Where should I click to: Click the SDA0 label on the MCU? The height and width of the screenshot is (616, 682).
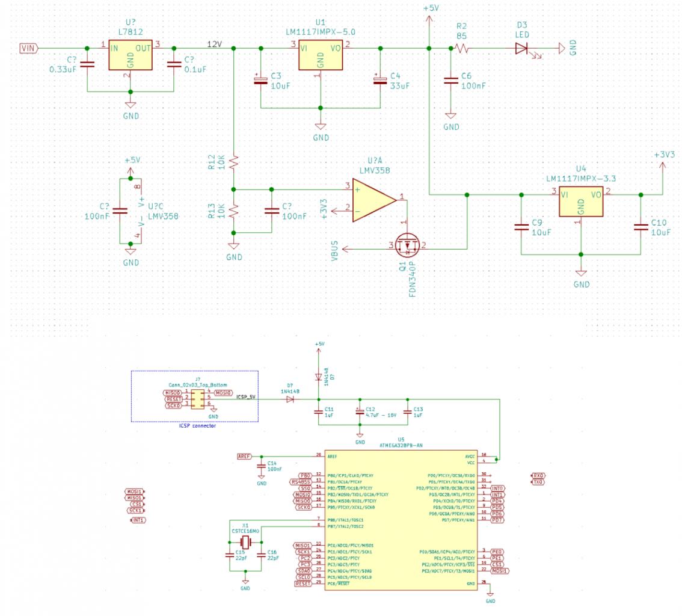pyautogui.click(x=304, y=571)
